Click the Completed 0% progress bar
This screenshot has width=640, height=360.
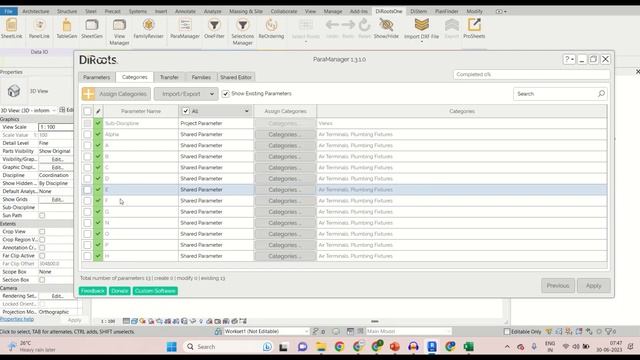tap(531, 75)
